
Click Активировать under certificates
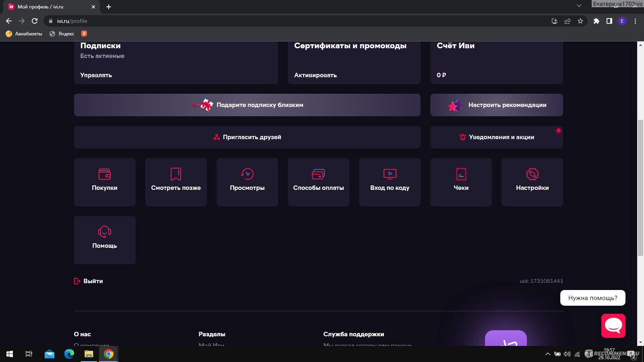click(316, 75)
